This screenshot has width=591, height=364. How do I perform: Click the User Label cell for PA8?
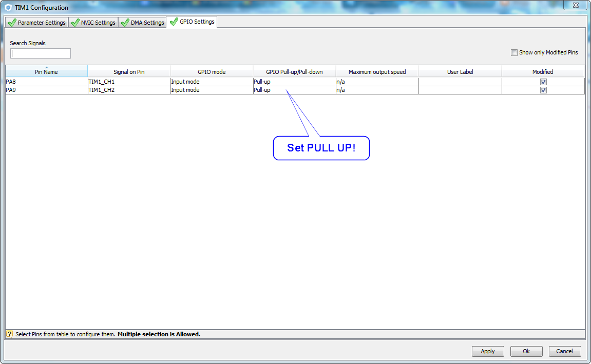pos(460,81)
